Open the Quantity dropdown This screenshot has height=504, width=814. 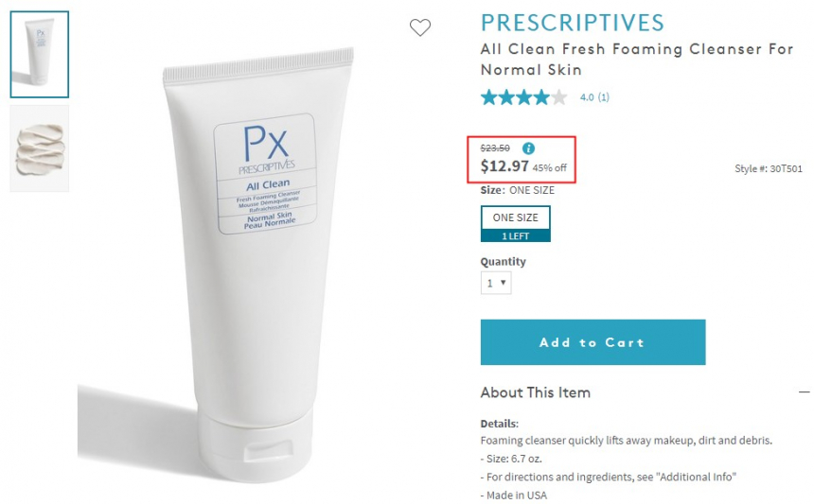coord(496,283)
